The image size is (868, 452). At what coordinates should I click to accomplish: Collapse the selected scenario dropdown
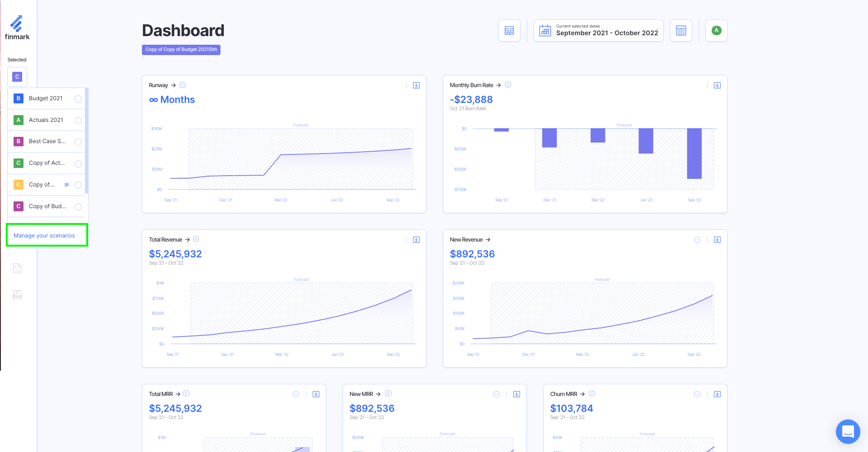17,77
